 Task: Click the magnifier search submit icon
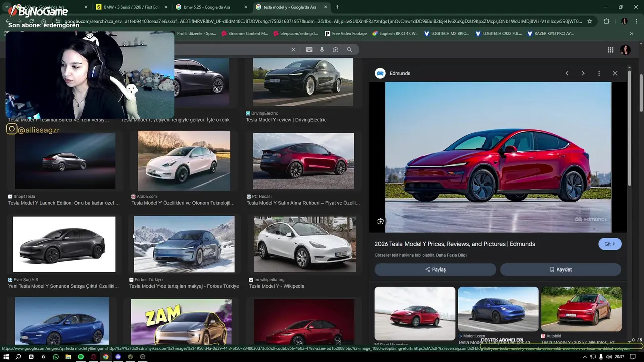click(x=349, y=49)
